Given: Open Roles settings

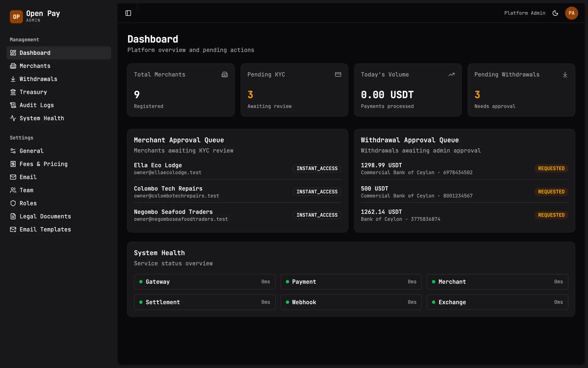Looking at the screenshot, I should point(59,203).
